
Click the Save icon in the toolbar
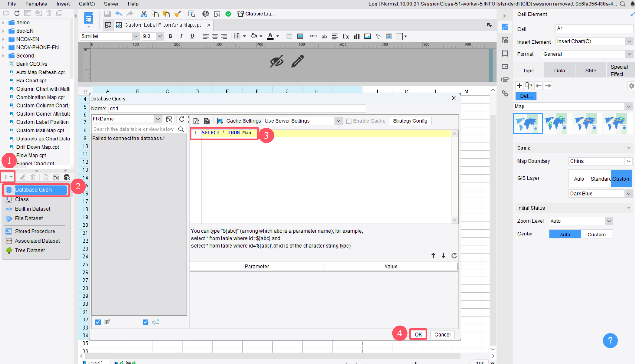point(107,14)
